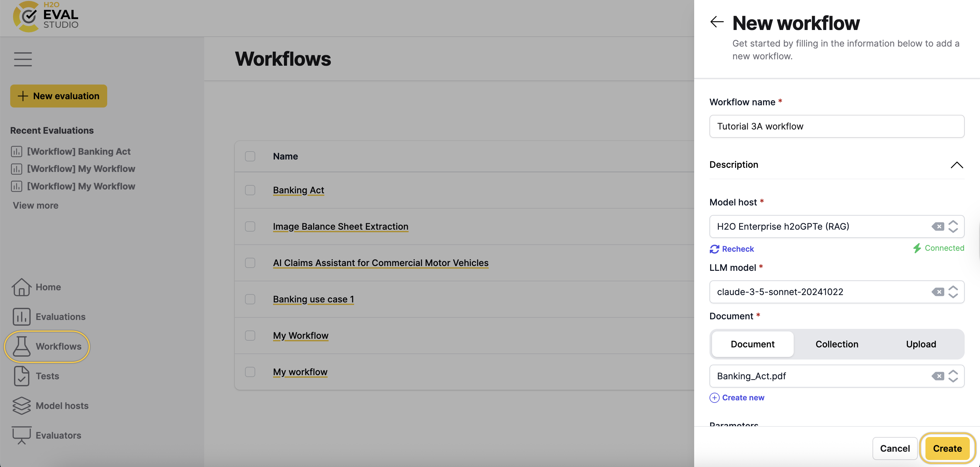The width and height of the screenshot is (980, 467).
Task: Select the header checkbox above Name column
Action: [x=250, y=156]
